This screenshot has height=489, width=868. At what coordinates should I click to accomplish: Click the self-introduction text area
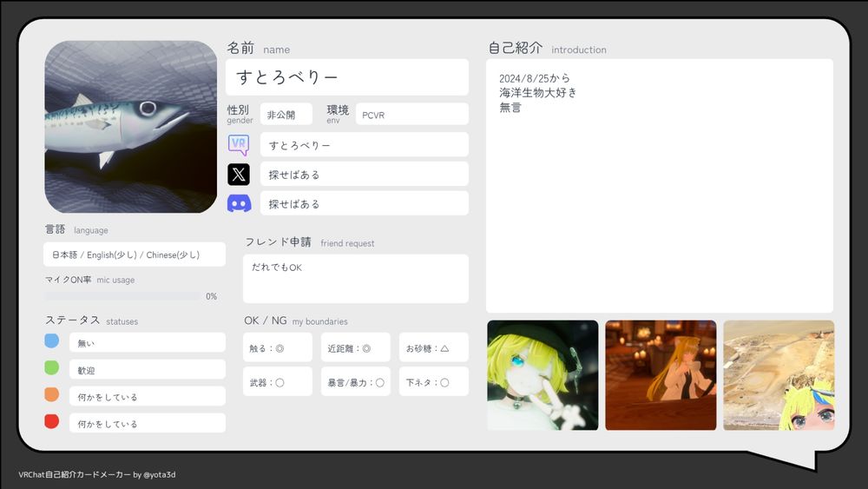660,186
